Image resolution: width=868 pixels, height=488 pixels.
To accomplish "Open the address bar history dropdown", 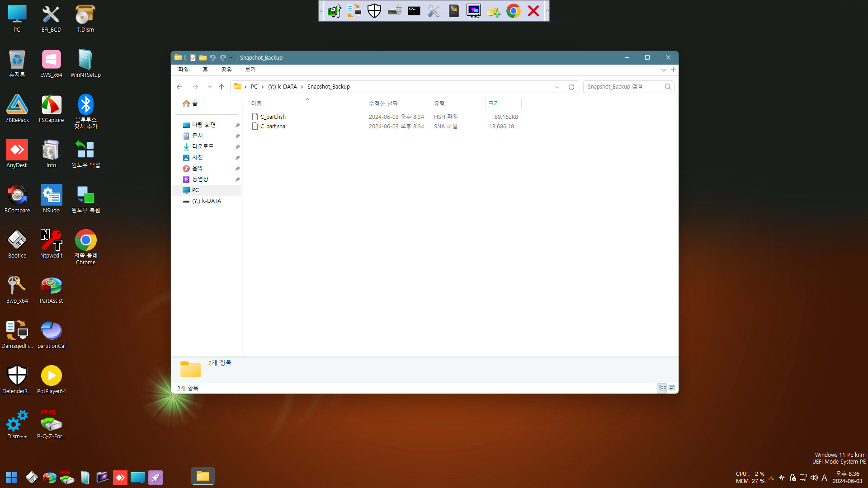I will tap(557, 87).
